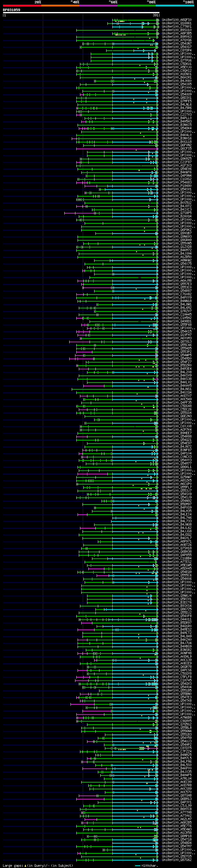Select hit UniRef100_B4GIQ4

pyautogui.click(x=177, y=393)
